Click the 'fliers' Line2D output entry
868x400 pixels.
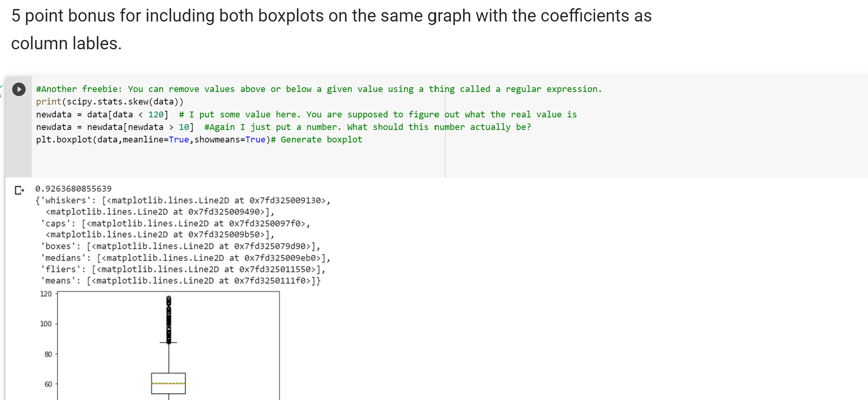pos(63,269)
